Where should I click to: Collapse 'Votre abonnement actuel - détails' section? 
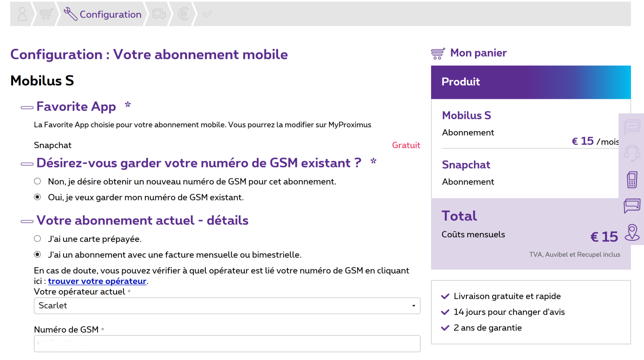click(x=27, y=222)
